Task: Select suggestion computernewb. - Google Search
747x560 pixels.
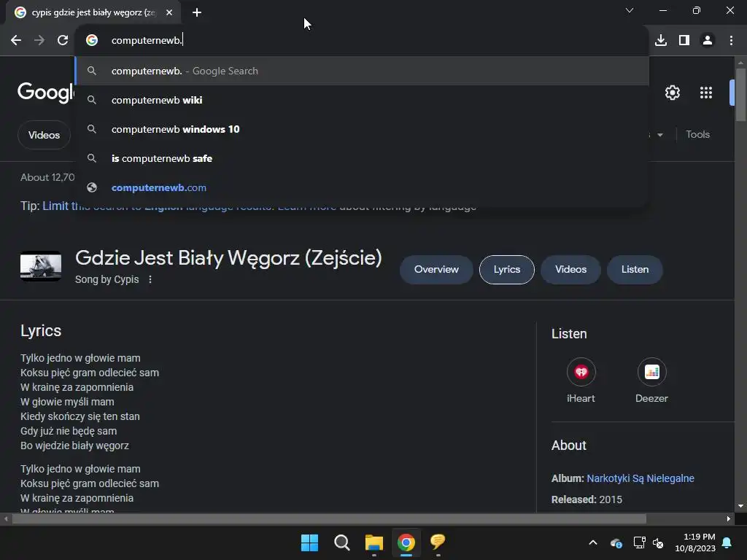Action: (x=362, y=71)
